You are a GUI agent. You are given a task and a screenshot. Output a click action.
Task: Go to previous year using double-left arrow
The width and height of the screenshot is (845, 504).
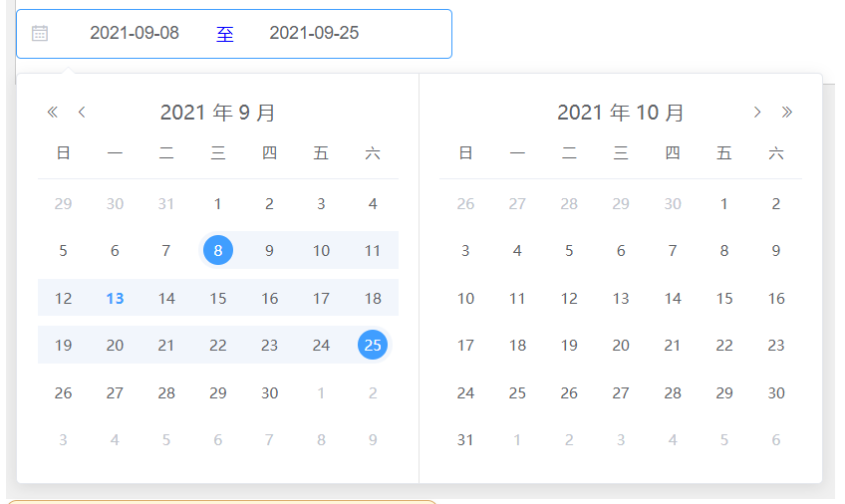[x=53, y=113]
